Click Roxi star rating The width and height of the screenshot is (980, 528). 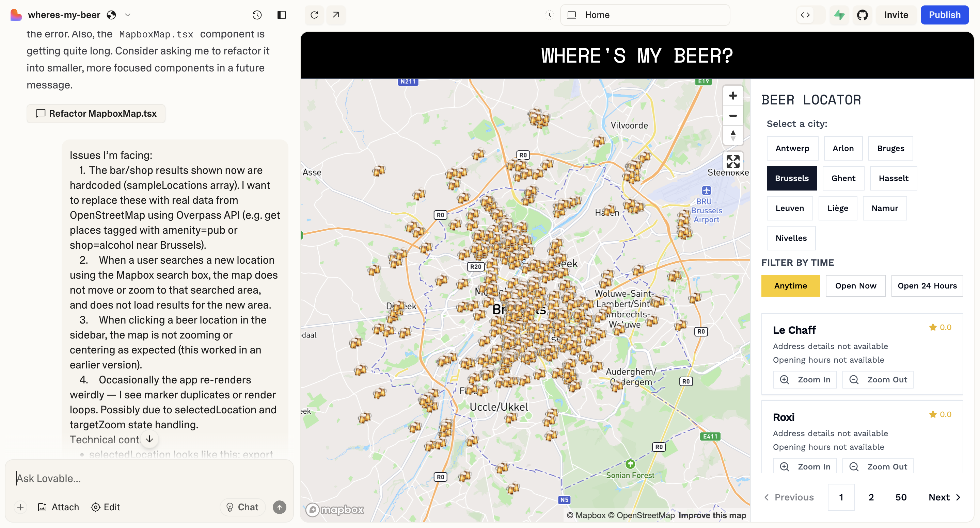point(940,415)
